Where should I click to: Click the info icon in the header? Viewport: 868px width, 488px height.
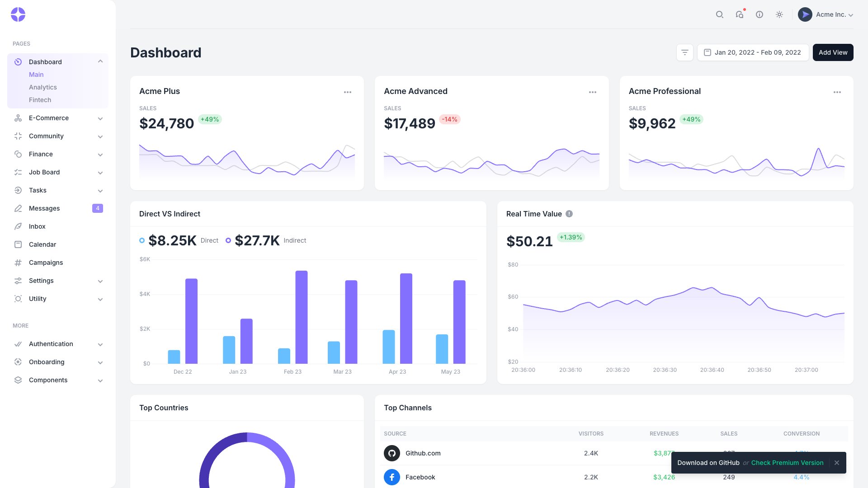[759, 14]
